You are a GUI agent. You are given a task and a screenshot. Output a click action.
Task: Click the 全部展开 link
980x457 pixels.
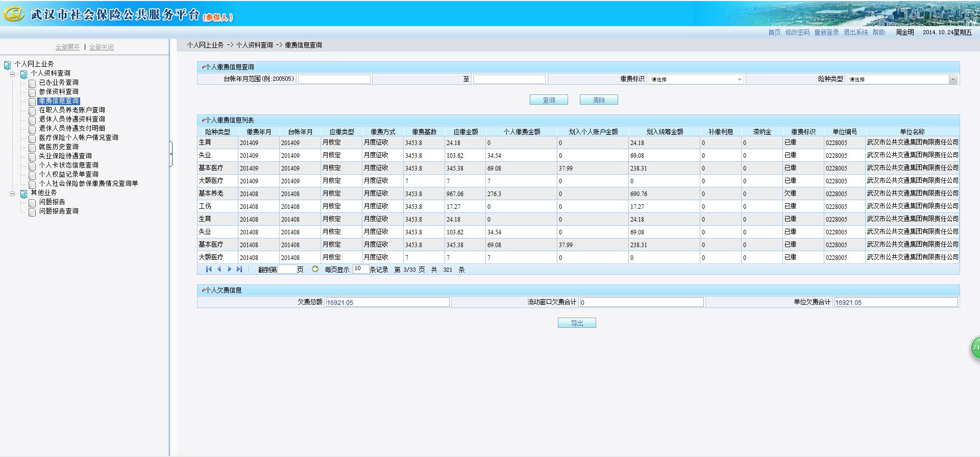pyautogui.click(x=67, y=47)
